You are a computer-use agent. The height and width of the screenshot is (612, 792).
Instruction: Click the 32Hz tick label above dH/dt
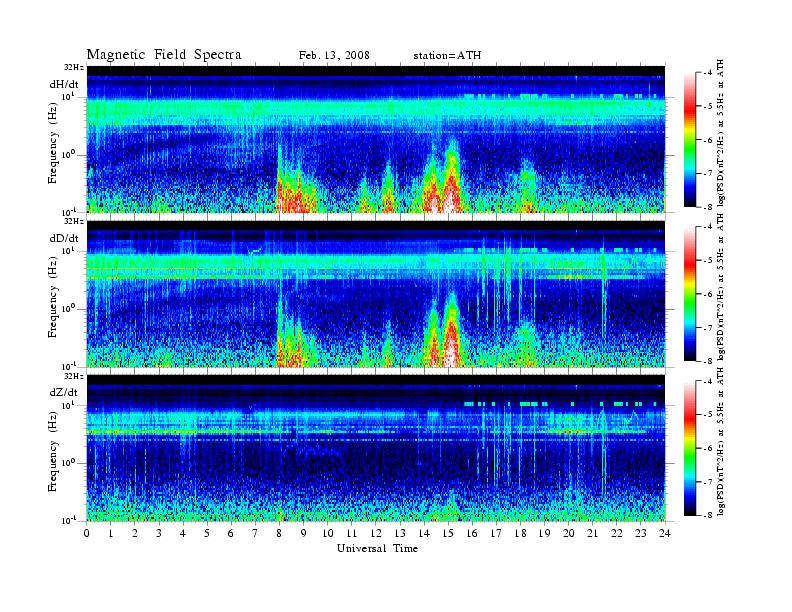(x=74, y=67)
